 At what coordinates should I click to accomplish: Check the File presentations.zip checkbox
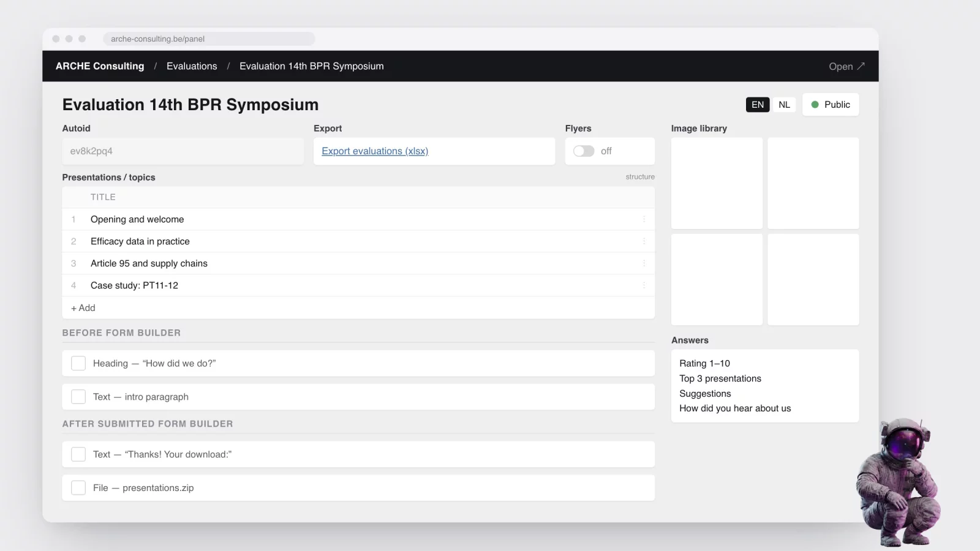pyautogui.click(x=78, y=488)
